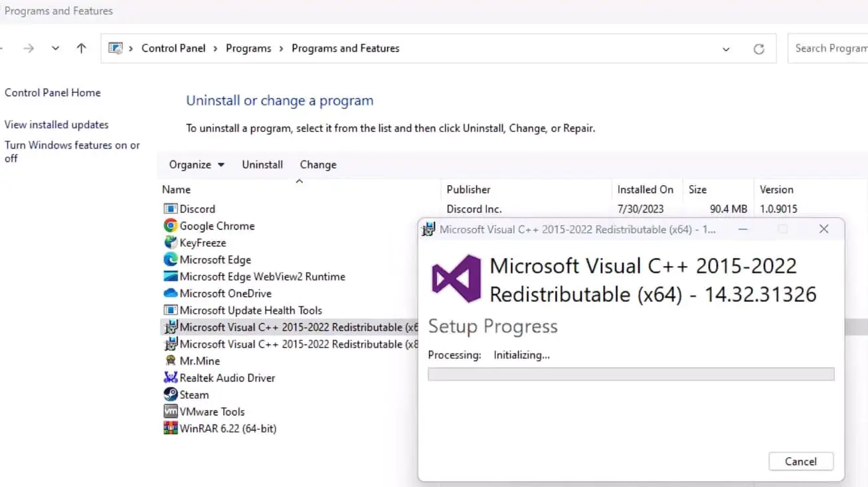The image size is (868, 487).
Task: Click the Realtek Audio Driver icon
Action: click(x=171, y=378)
